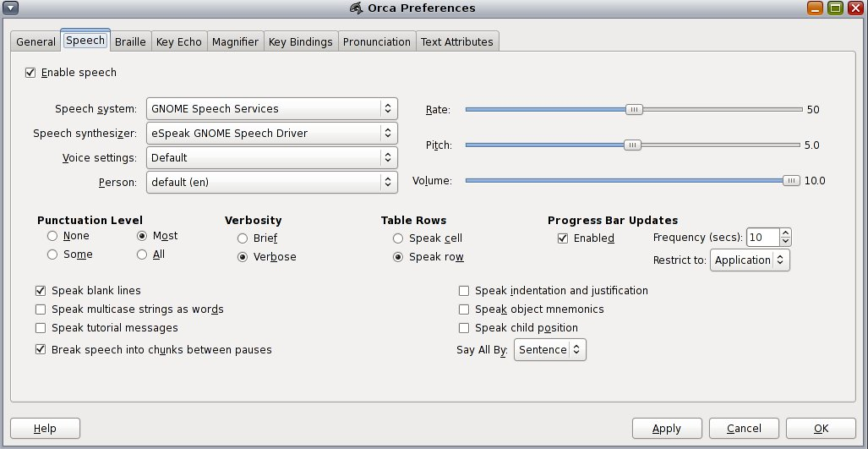This screenshot has width=868, height=449.
Task: Click the Volume slider handle
Action: click(792, 180)
